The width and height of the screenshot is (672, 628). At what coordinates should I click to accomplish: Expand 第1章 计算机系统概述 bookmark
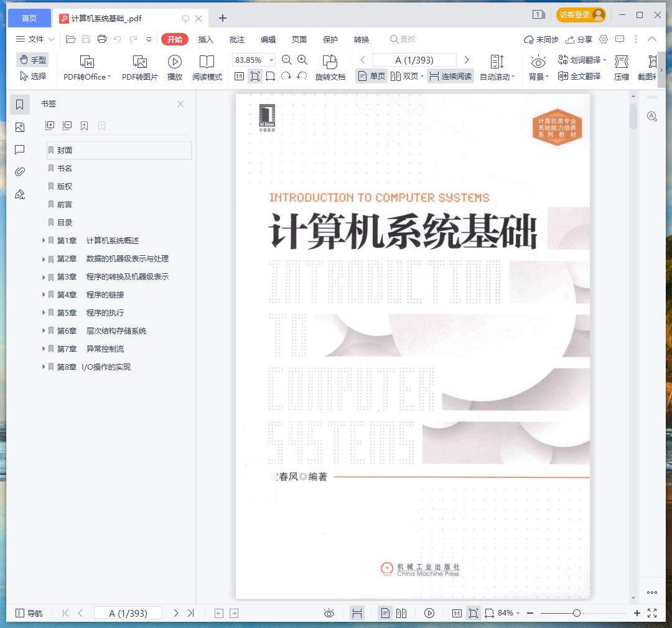point(44,240)
